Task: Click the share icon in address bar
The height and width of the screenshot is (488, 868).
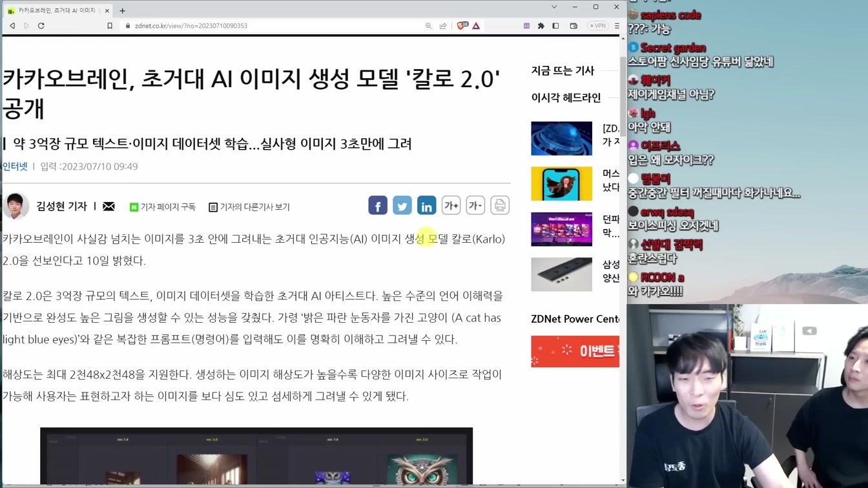Action: tap(443, 26)
